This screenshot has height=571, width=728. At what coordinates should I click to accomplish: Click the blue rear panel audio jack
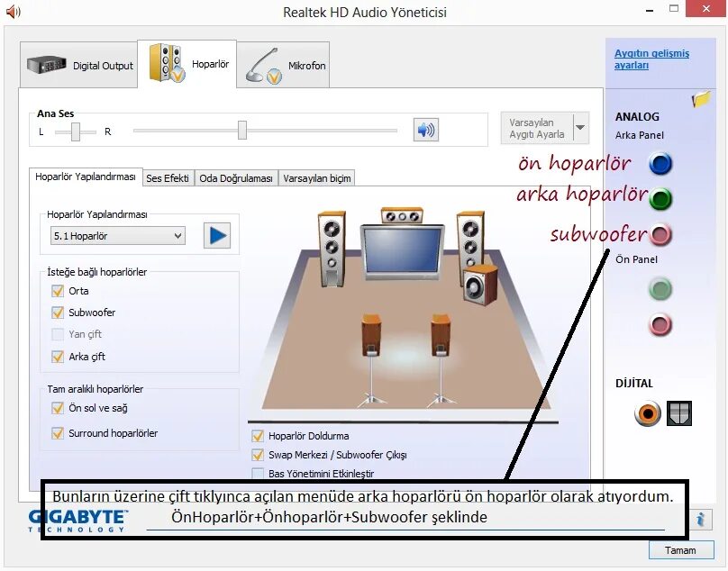pyautogui.click(x=660, y=163)
